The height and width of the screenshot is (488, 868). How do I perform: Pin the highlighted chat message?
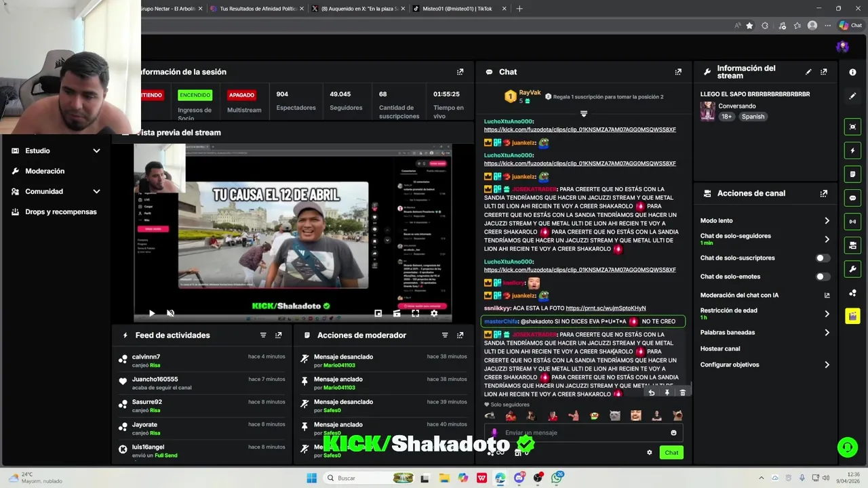click(x=667, y=392)
